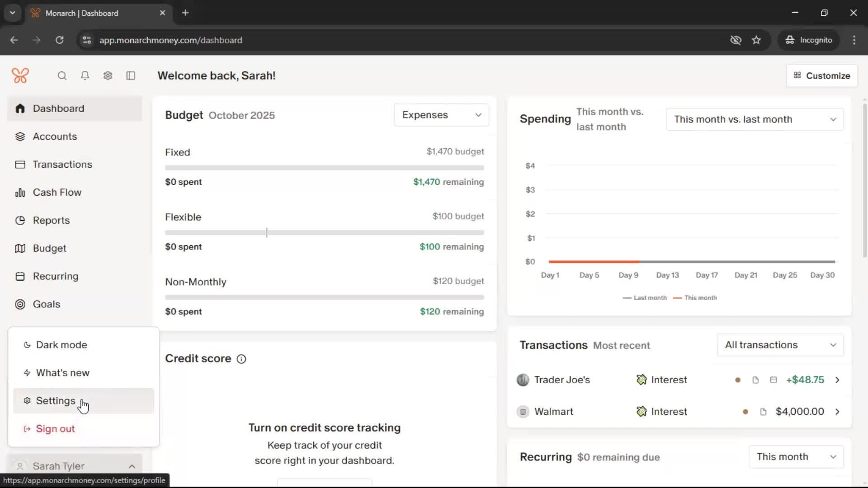
Task: Go to Cash Flow in sidebar
Action: point(57,192)
